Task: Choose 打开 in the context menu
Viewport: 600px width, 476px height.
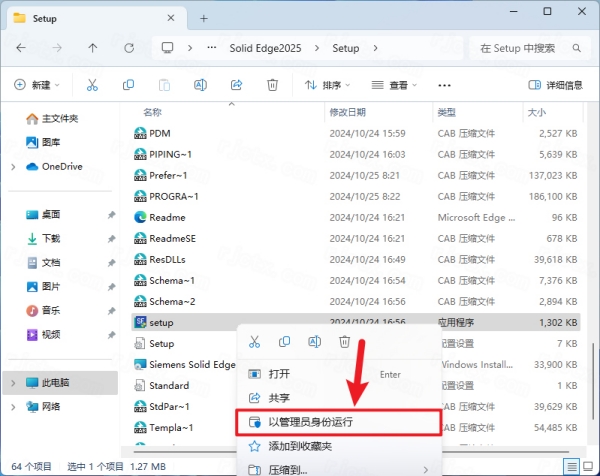Action: (x=280, y=373)
